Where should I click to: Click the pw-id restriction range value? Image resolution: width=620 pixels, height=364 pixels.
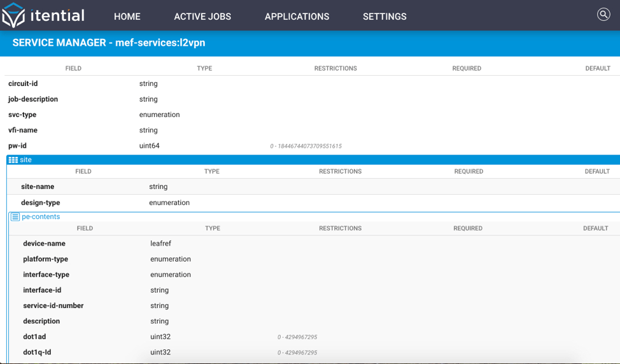[x=306, y=146]
